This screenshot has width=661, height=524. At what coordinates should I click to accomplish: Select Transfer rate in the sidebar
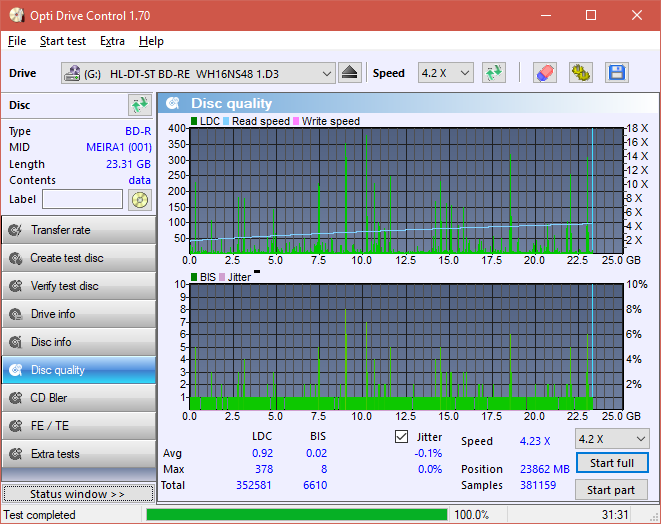coord(78,230)
